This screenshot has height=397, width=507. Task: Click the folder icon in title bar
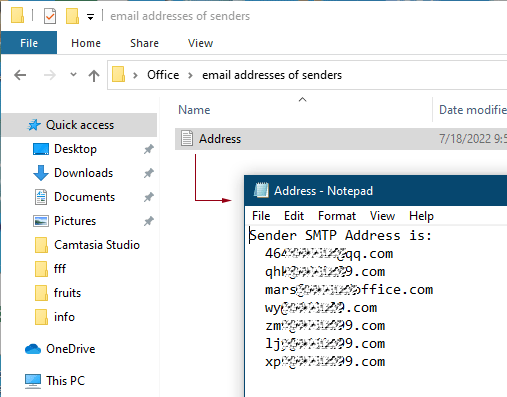(17, 15)
